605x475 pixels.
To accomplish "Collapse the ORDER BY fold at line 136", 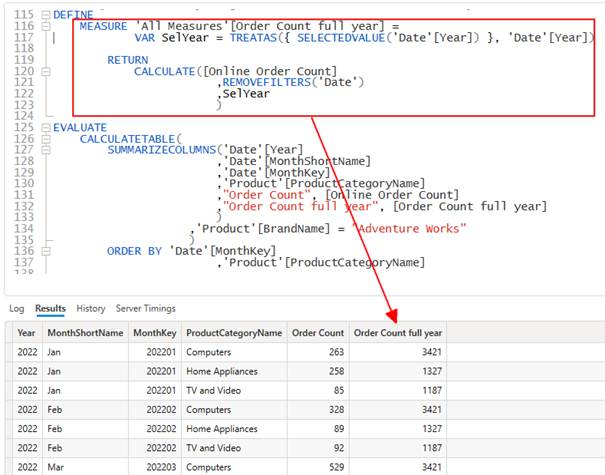I will 46,251.
